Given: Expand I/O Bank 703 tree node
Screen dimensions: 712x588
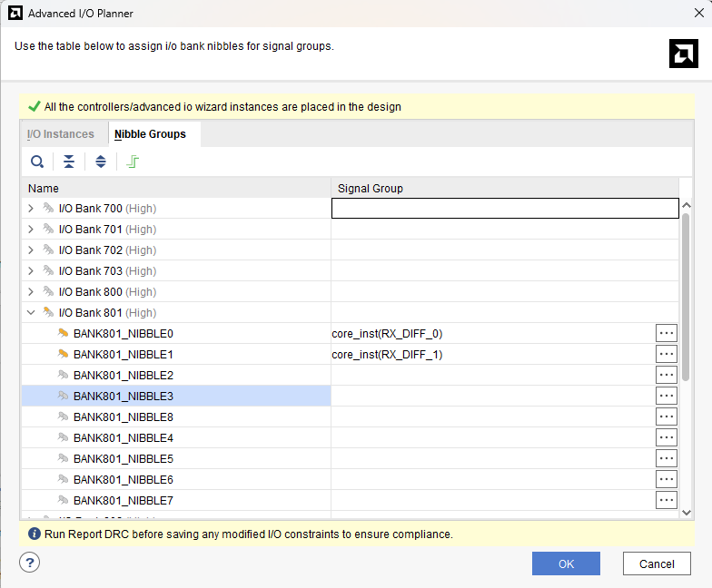Looking at the screenshot, I should coord(31,270).
